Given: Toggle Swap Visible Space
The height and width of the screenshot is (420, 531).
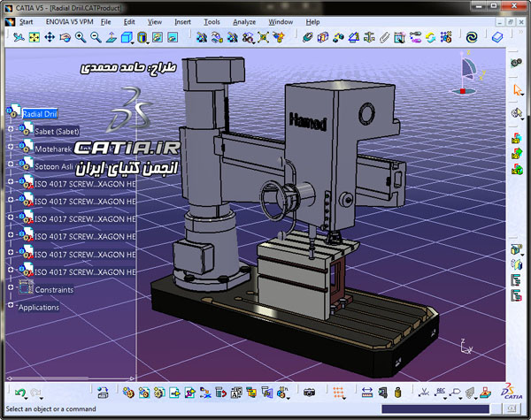Looking at the screenshot, I should (173, 37).
